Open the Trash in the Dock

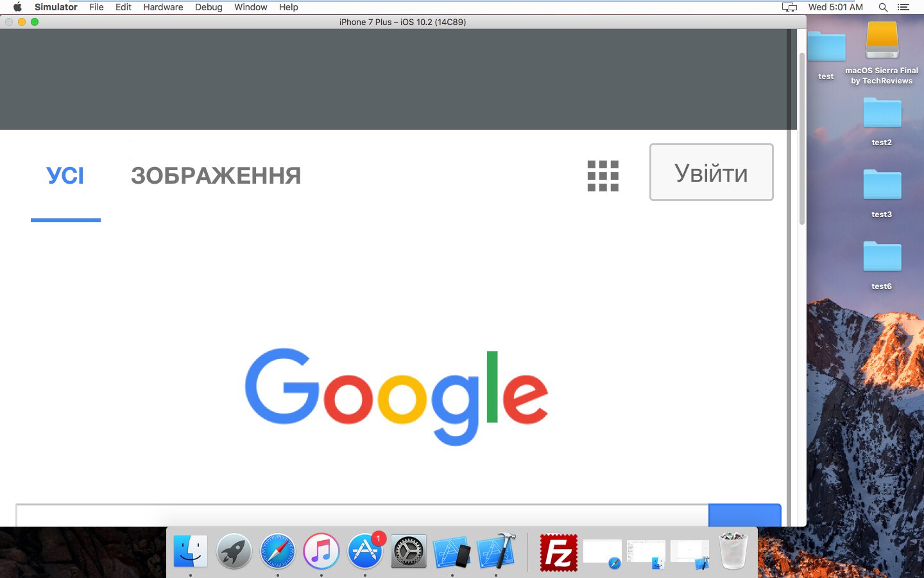coord(733,551)
